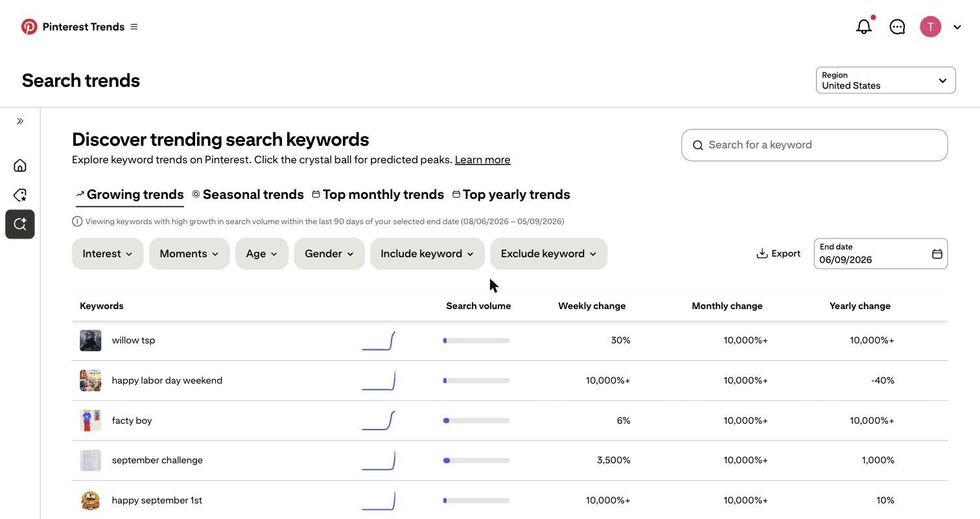The width and height of the screenshot is (980, 519).
Task: Click the Pinterest logo icon
Action: (x=29, y=27)
